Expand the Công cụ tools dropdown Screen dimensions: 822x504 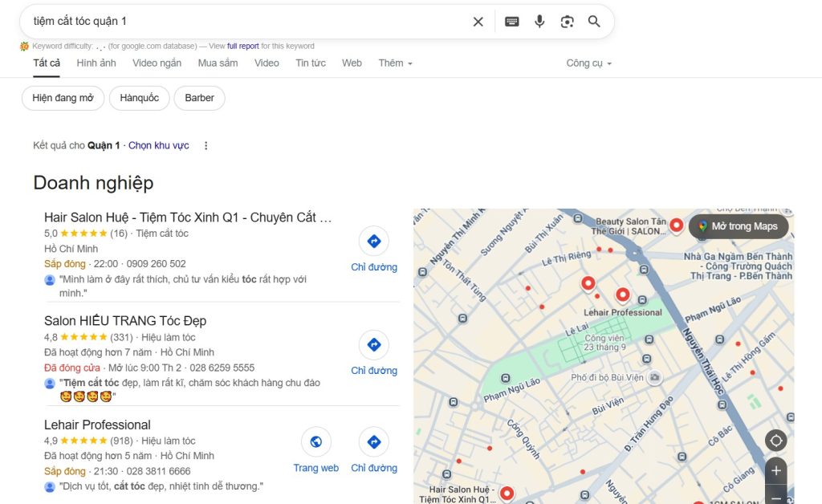point(588,63)
